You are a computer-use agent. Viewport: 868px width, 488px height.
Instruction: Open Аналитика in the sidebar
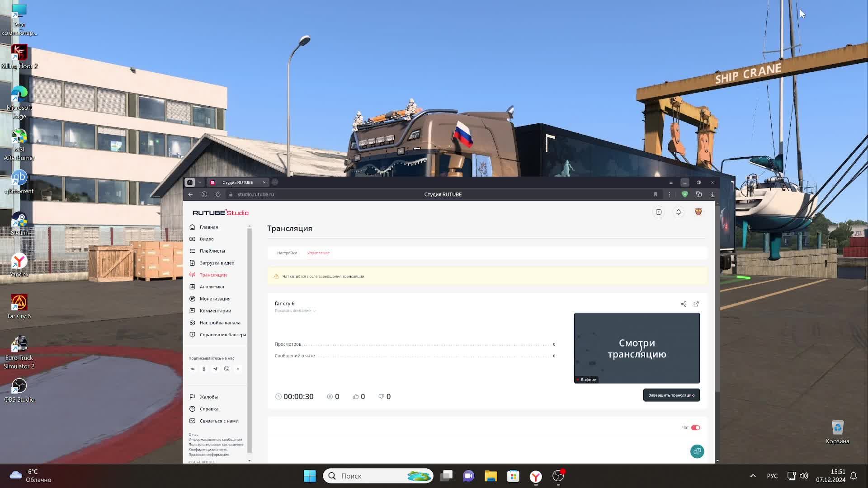pyautogui.click(x=212, y=287)
